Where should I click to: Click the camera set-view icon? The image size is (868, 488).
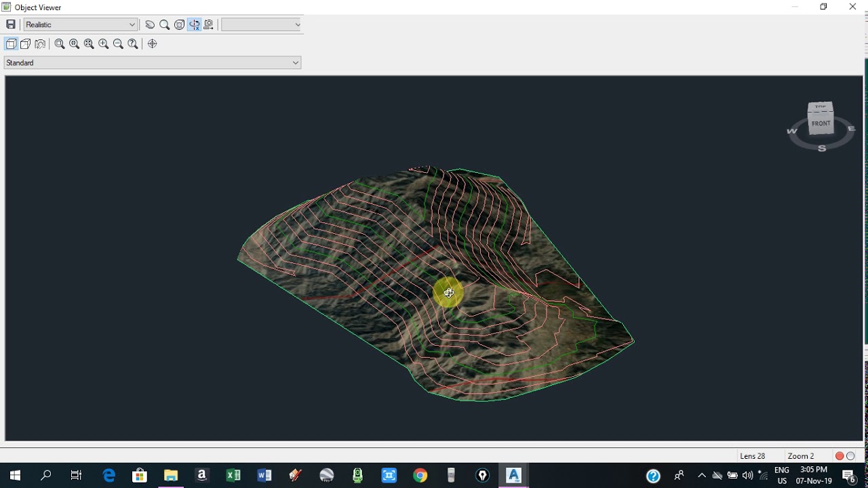coord(209,24)
